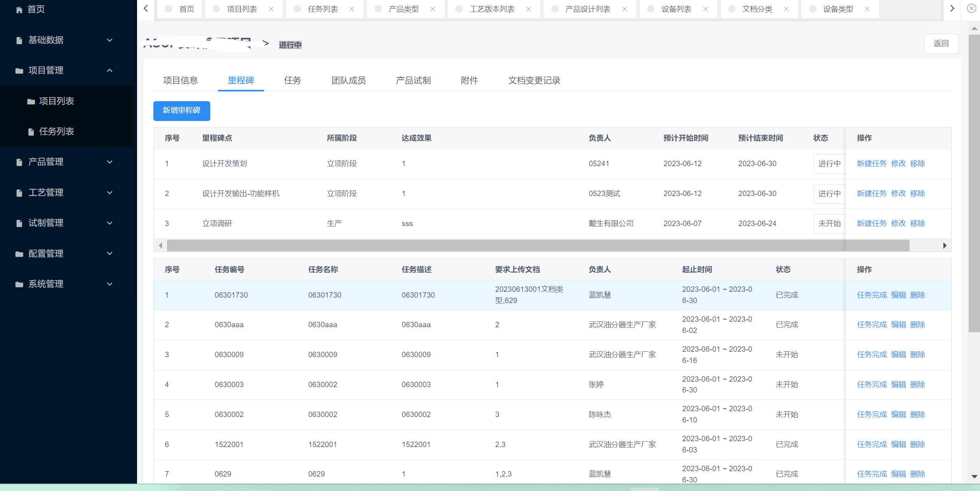This screenshot has width=980, height=491.
Task: Switch to the 项目信息 tab
Action: click(180, 81)
